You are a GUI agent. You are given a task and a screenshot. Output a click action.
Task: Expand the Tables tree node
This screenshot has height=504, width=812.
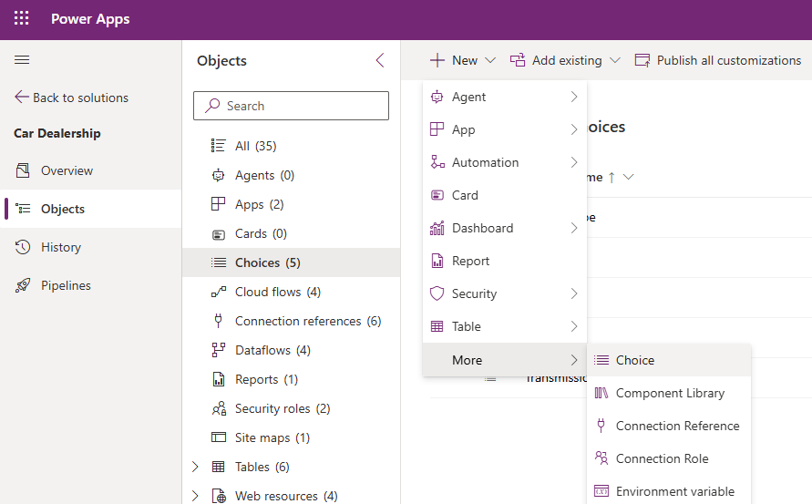click(x=195, y=467)
